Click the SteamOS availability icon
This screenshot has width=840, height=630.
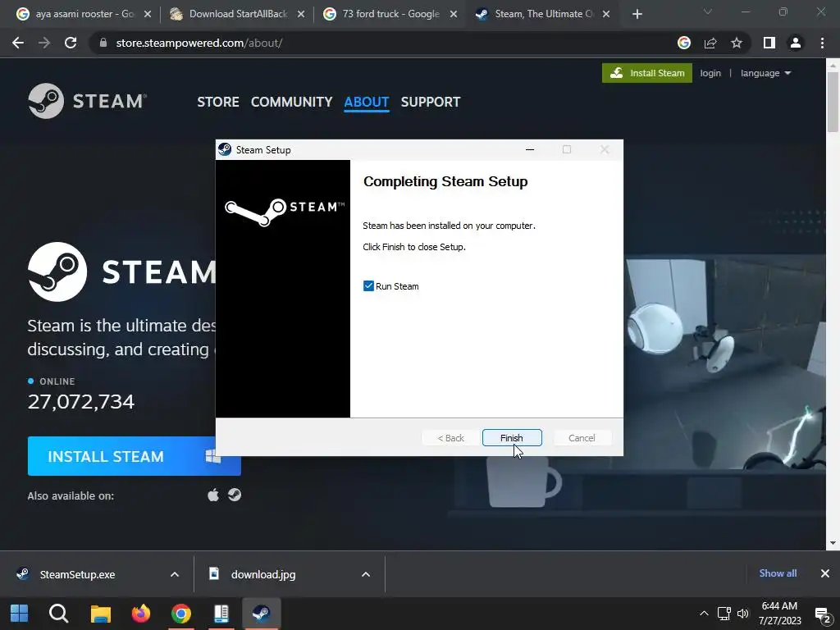pos(235,495)
